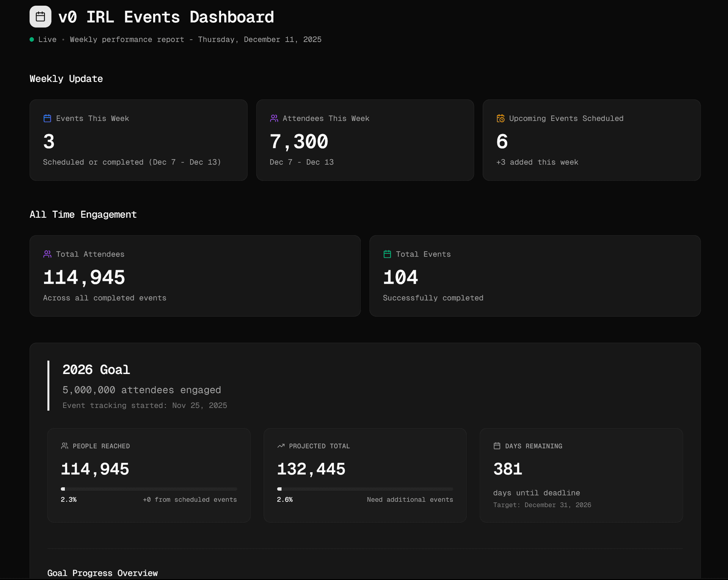Click the 381 days remaining value

[x=508, y=469]
